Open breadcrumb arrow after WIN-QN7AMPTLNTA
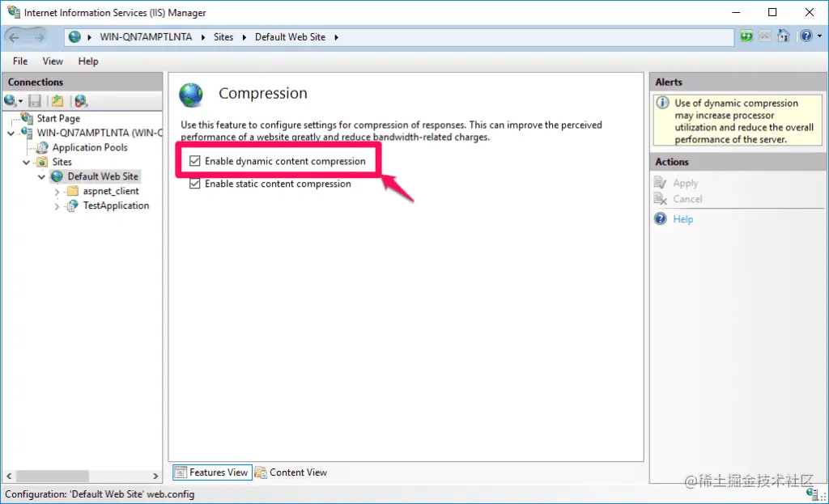829x504 pixels. 203,37
